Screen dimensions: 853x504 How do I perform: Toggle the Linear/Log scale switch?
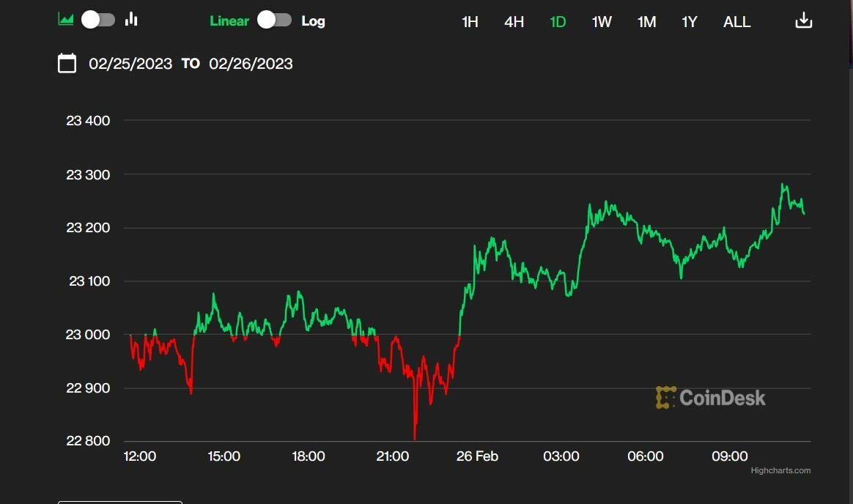[x=274, y=20]
